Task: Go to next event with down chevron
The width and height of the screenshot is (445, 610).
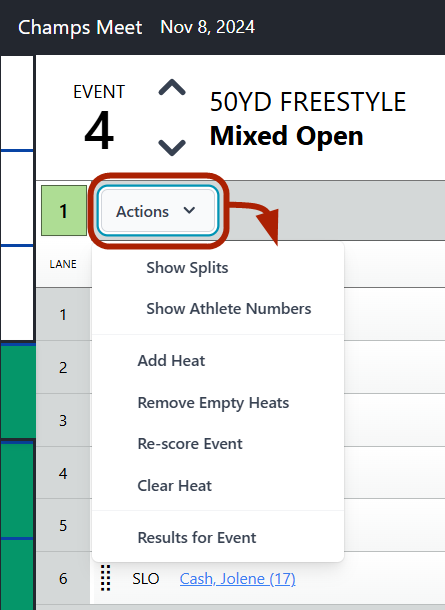Action: tap(172, 148)
